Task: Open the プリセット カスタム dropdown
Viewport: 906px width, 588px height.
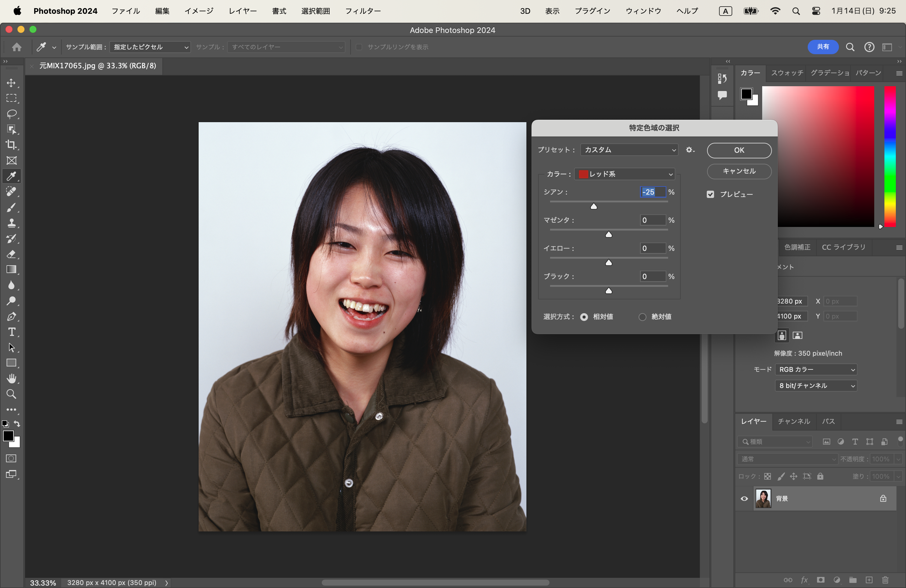Action: [x=629, y=150]
